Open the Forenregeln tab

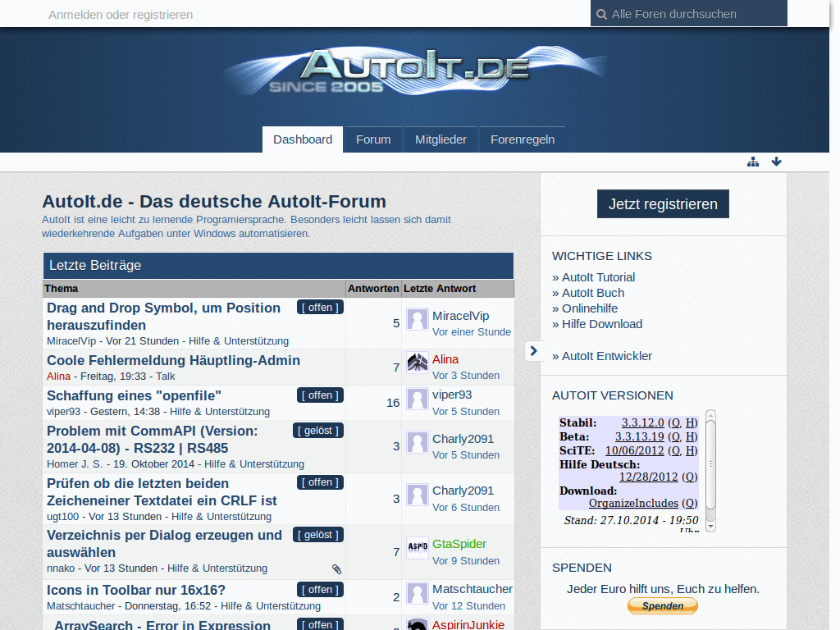[x=522, y=139]
